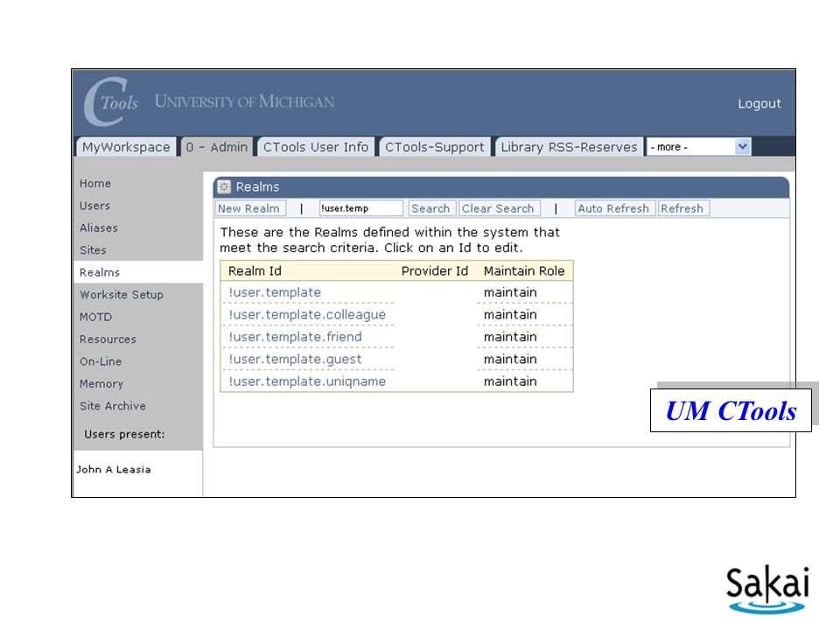Open the Memory tool
840x630 pixels.
[x=101, y=384]
